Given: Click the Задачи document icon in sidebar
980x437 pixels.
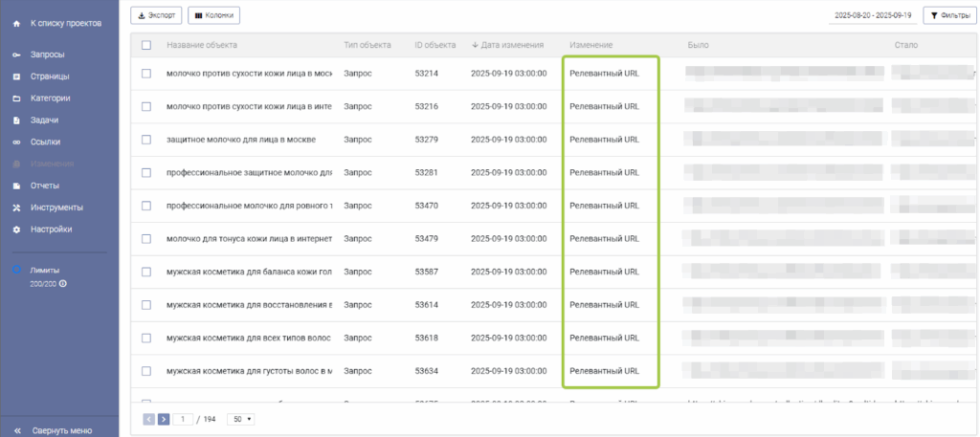Looking at the screenshot, I should (16, 120).
